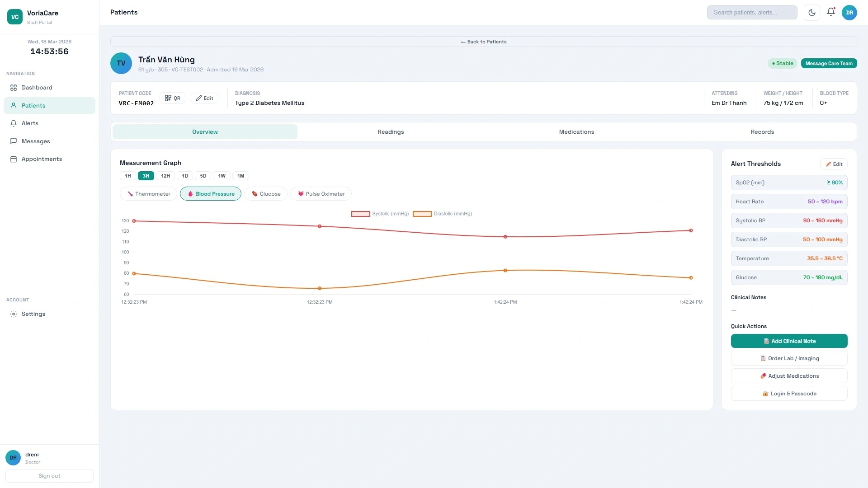Click the DR profile avatar
Viewport: 868px width, 488px height.
[849, 13]
